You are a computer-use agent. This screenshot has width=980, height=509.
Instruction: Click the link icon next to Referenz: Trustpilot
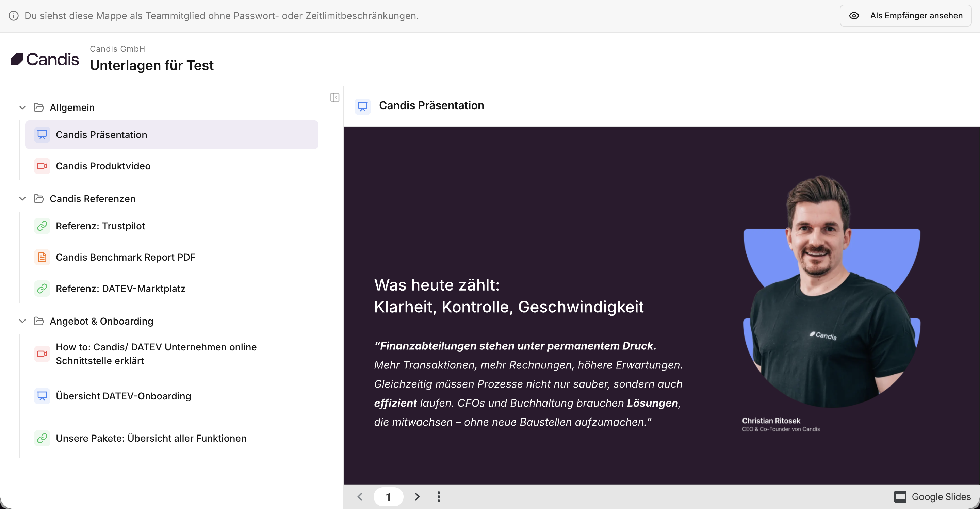pyautogui.click(x=42, y=226)
